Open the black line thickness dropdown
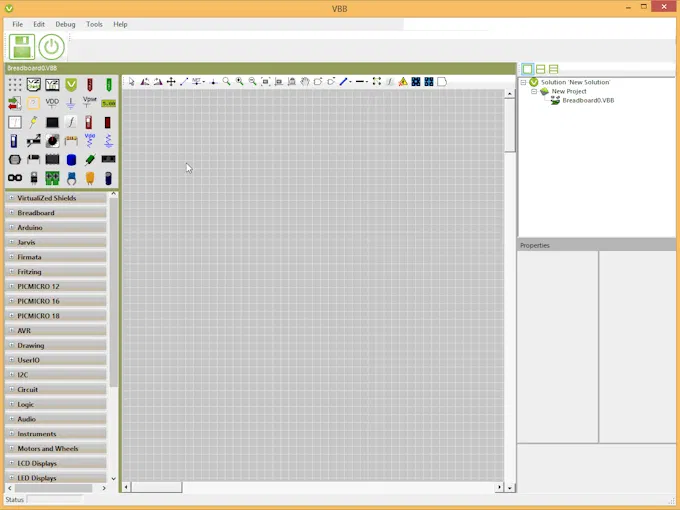Image resolution: width=680 pixels, height=510 pixels. click(367, 82)
